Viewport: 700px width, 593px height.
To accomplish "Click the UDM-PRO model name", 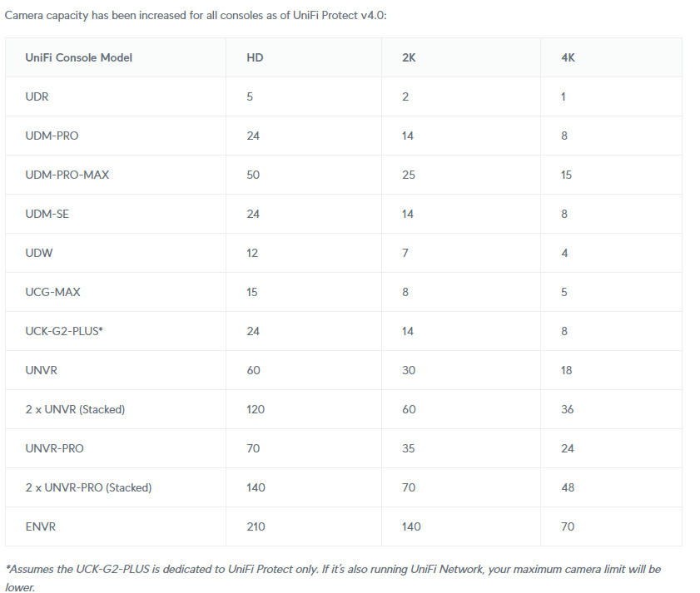I will click(52, 136).
